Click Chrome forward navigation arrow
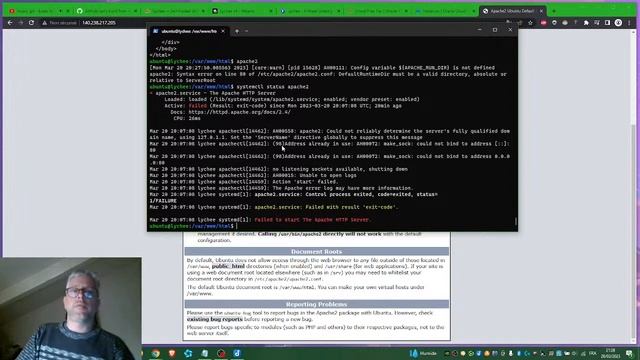 21,23
